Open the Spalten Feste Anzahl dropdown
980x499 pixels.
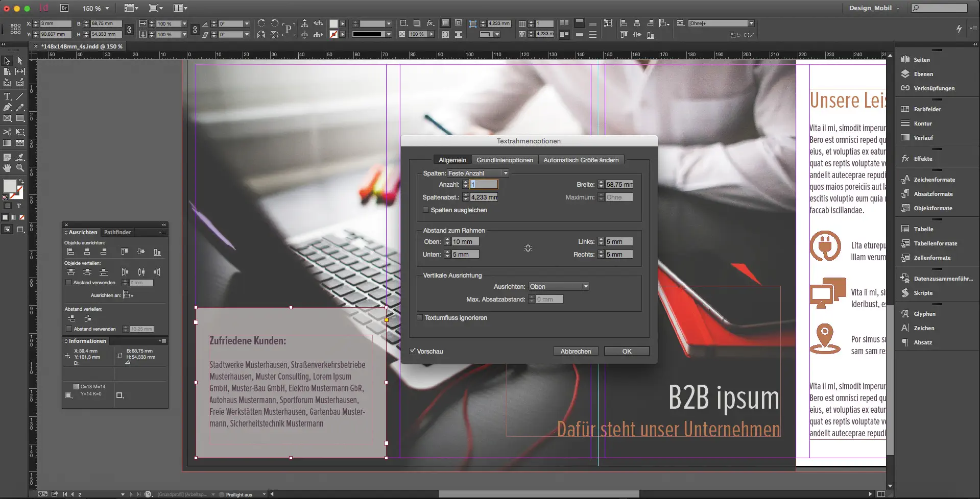point(478,173)
